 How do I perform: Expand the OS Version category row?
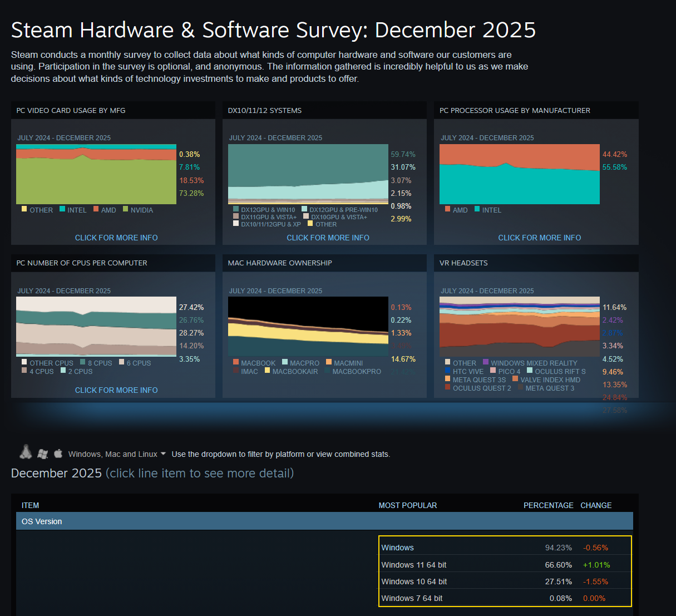[x=324, y=521]
